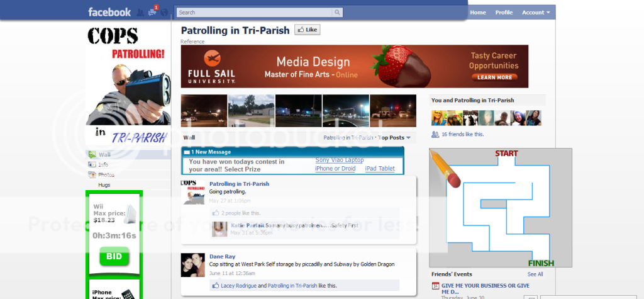Click Dane Ray's profile picture
The image size is (644, 299).
click(192, 265)
